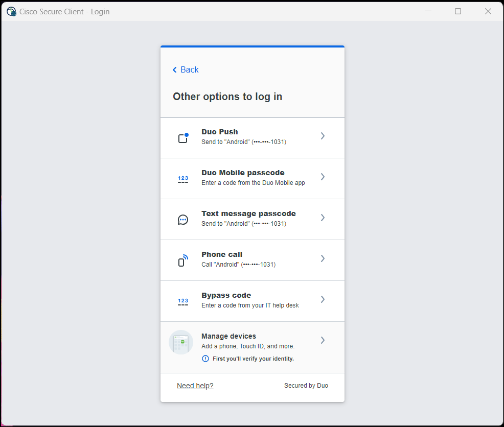504x427 pixels.
Task: Select the Bypass code option title
Action: [x=226, y=295]
